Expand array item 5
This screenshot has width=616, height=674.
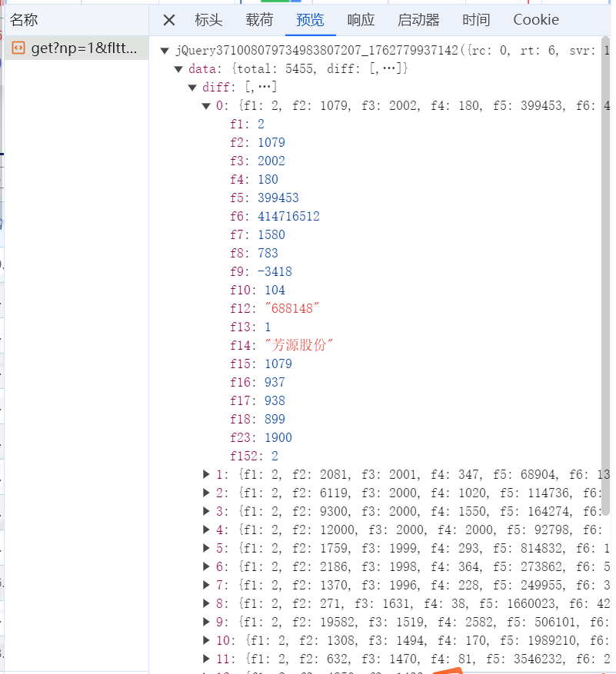206,549
